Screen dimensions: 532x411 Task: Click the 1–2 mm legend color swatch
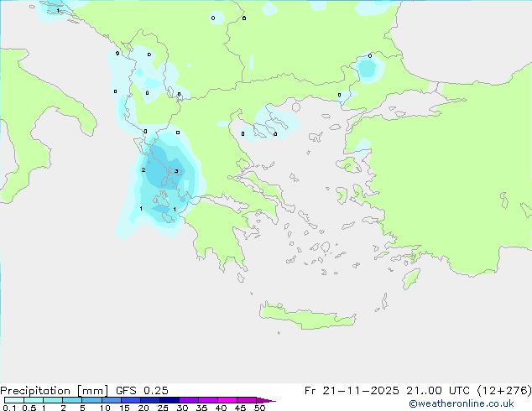click(53, 400)
